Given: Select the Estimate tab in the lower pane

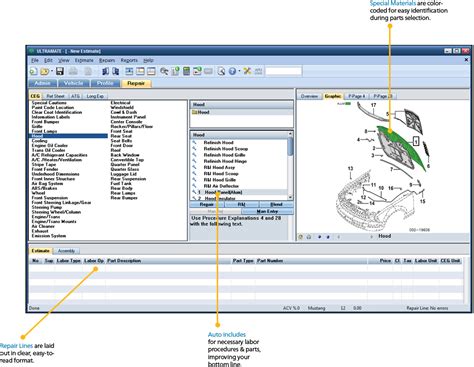Looking at the screenshot, I should pos(41,251).
